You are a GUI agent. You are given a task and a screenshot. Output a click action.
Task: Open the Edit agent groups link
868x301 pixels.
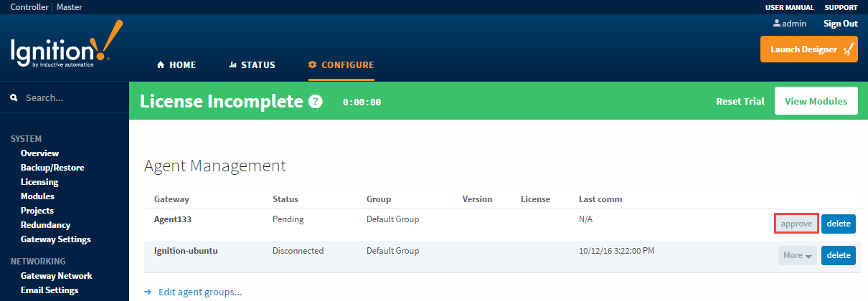tap(199, 292)
